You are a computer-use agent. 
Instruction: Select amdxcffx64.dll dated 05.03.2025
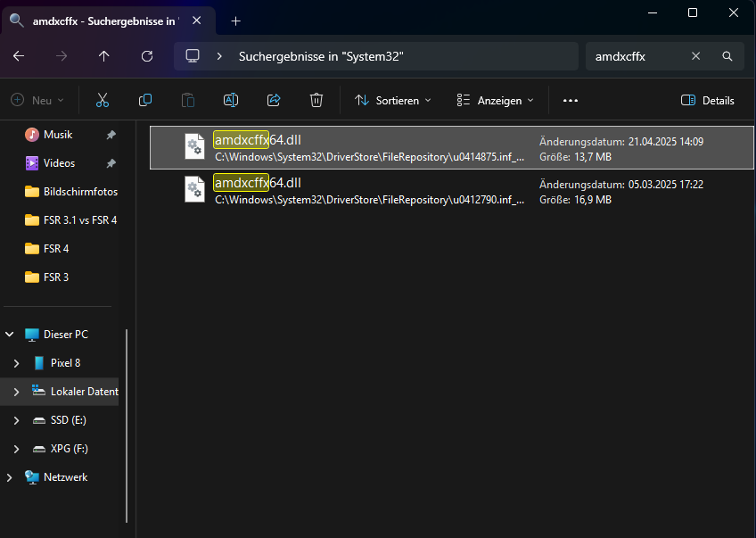click(x=451, y=191)
